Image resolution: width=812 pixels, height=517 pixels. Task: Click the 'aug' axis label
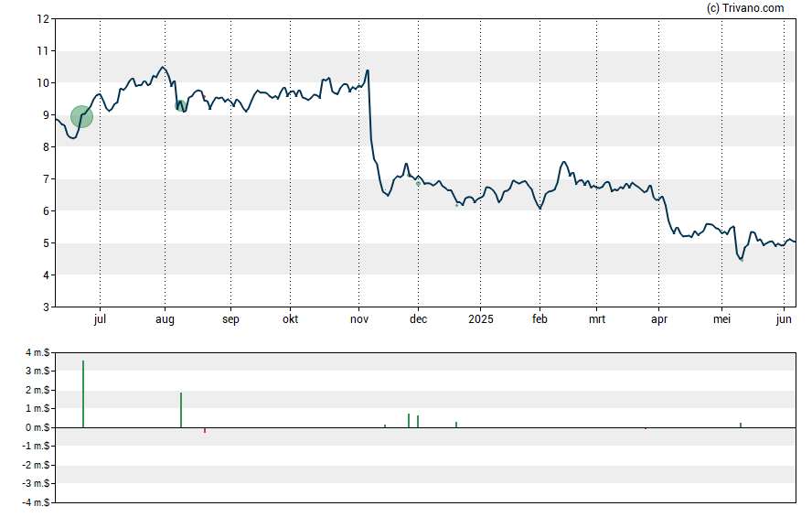click(165, 319)
